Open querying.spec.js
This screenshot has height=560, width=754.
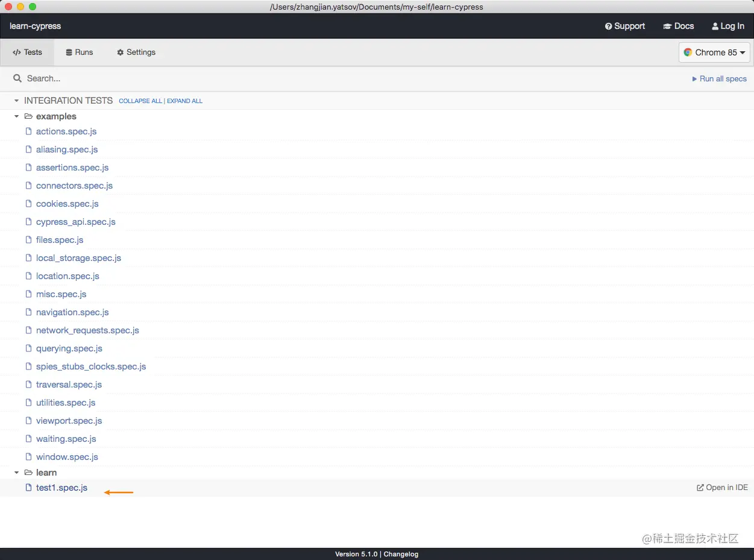(x=69, y=348)
